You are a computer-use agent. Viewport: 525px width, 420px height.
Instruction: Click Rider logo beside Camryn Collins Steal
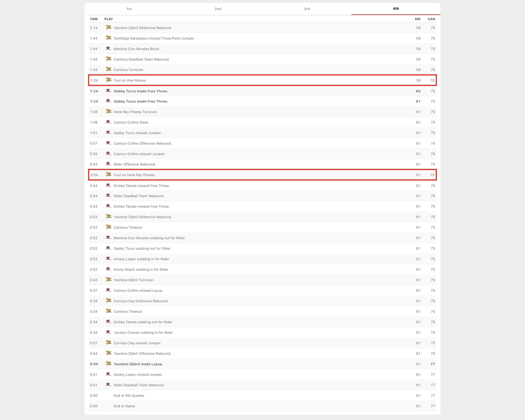[108, 122]
